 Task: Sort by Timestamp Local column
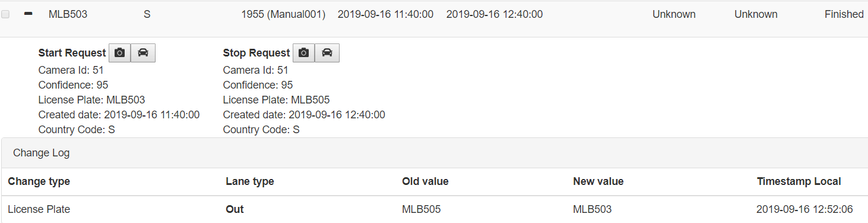pos(799,181)
